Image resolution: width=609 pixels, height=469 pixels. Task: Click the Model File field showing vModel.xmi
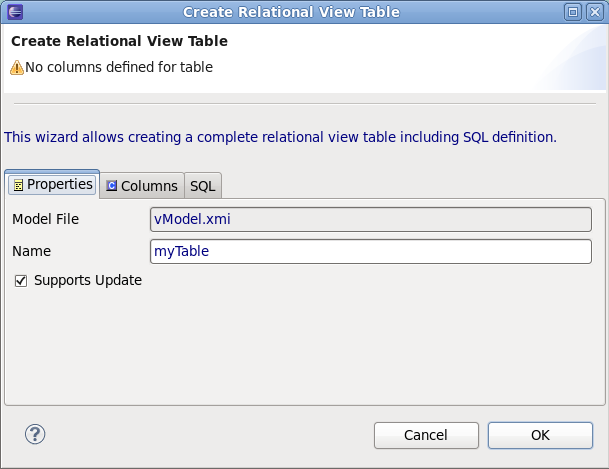[x=370, y=219]
